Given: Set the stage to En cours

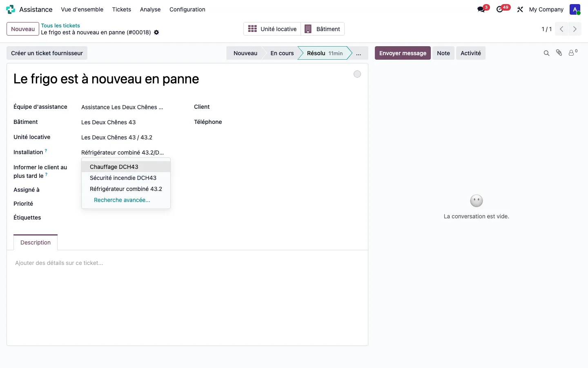Looking at the screenshot, I should tap(282, 53).
